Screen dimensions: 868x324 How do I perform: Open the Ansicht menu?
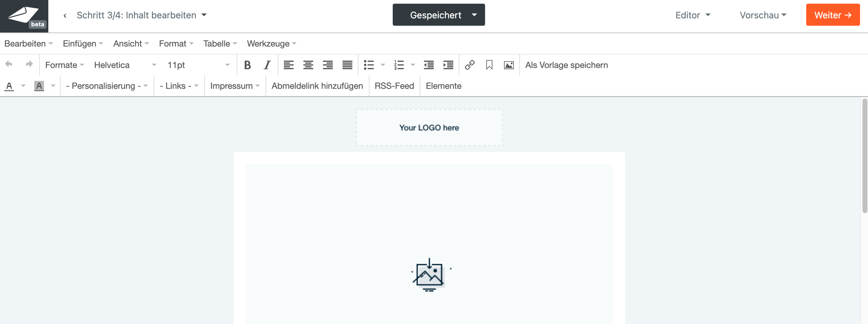(x=131, y=43)
